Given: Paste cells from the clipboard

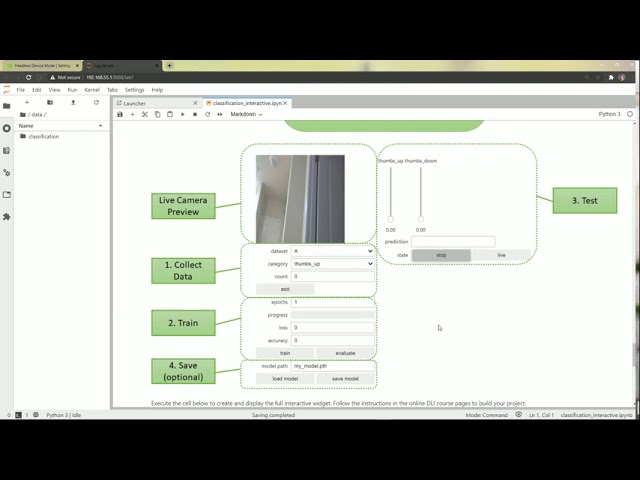Looking at the screenshot, I should pyautogui.click(x=170, y=114).
